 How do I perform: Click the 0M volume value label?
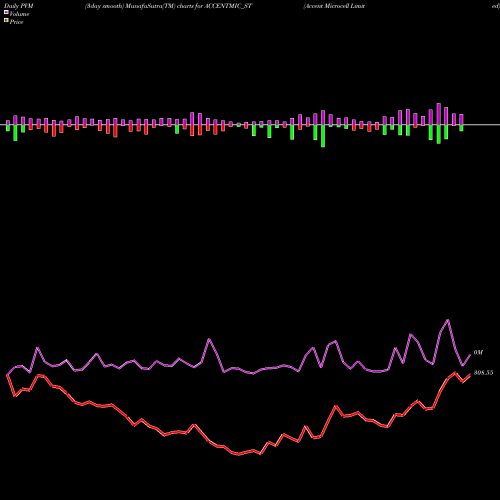pyautogui.click(x=478, y=353)
